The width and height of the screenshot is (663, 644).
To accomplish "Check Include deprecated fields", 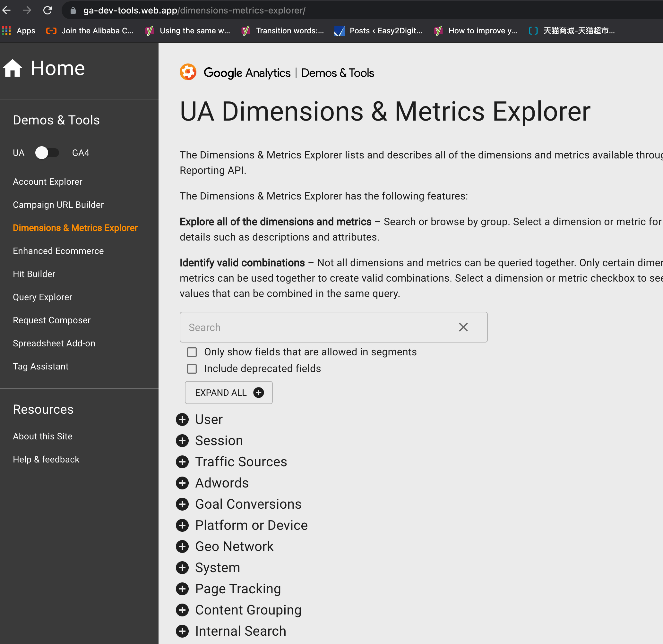I will [x=192, y=369].
